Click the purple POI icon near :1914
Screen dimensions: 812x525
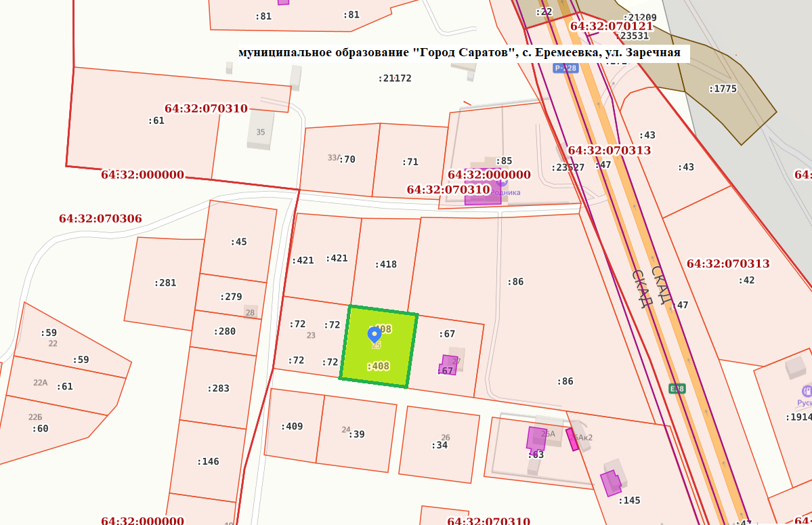806,391
